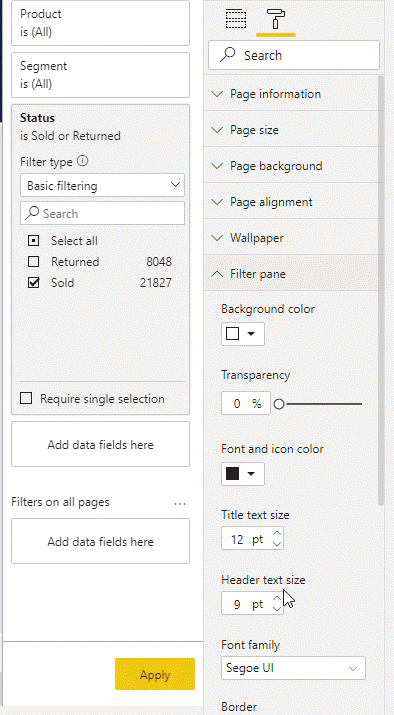This screenshot has height=715, width=394.
Task: Expand the Wallpaper section
Action: [x=291, y=238]
